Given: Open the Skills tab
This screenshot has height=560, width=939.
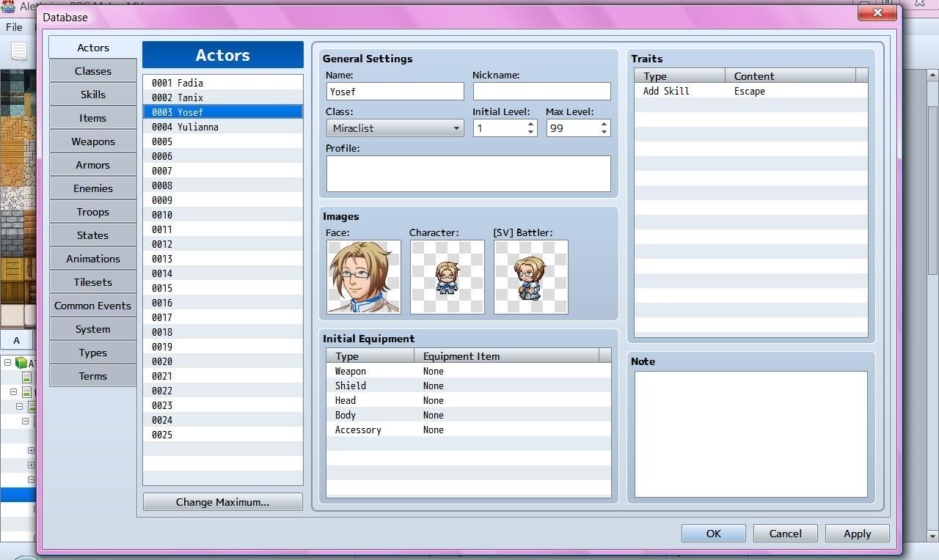Looking at the screenshot, I should [x=93, y=95].
